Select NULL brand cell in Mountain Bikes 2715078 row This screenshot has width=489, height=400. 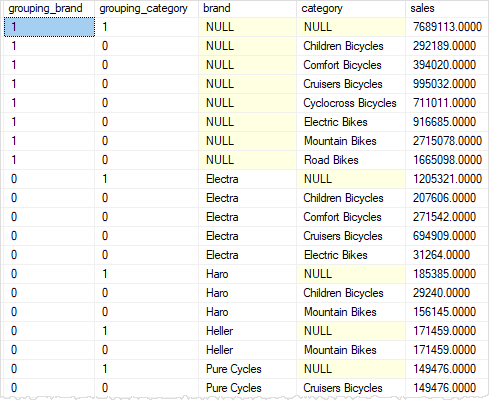247,141
